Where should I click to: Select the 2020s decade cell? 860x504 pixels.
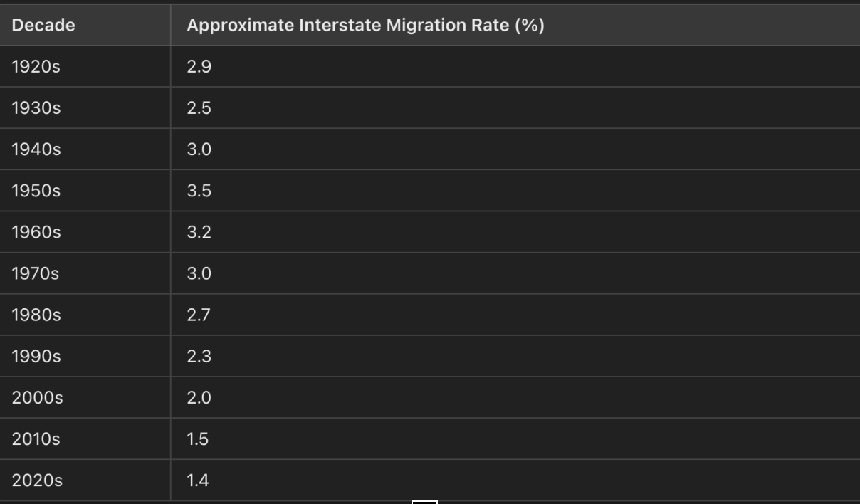(x=37, y=481)
